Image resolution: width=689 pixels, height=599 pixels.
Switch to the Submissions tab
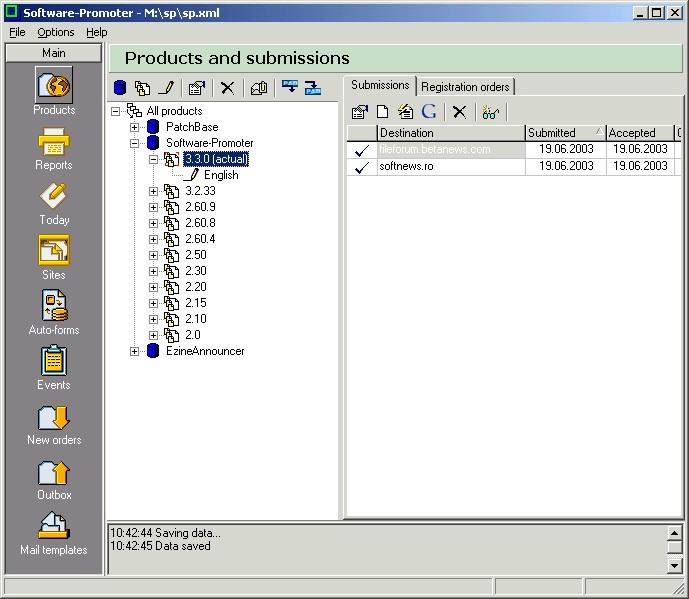click(x=380, y=85)
